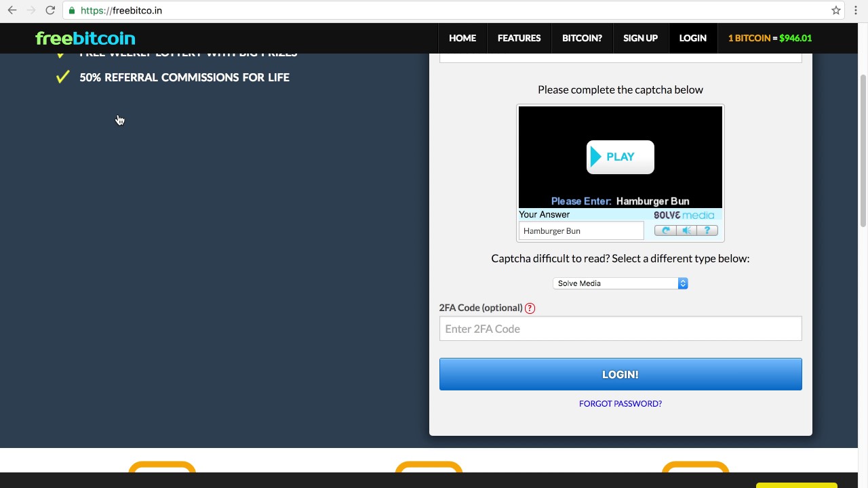Viewport: 868px width, 488px height.
Task: Open the HOME menu item
Action: tap(462, 38)
